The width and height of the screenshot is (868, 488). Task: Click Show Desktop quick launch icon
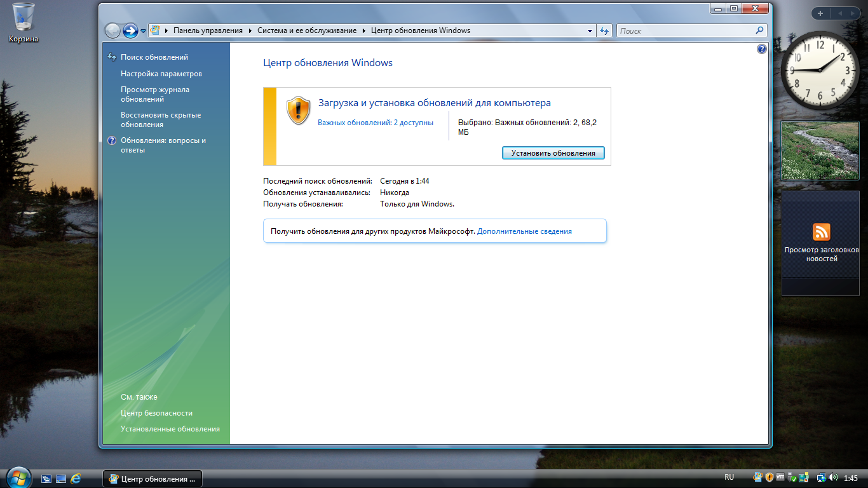point(61,478)
